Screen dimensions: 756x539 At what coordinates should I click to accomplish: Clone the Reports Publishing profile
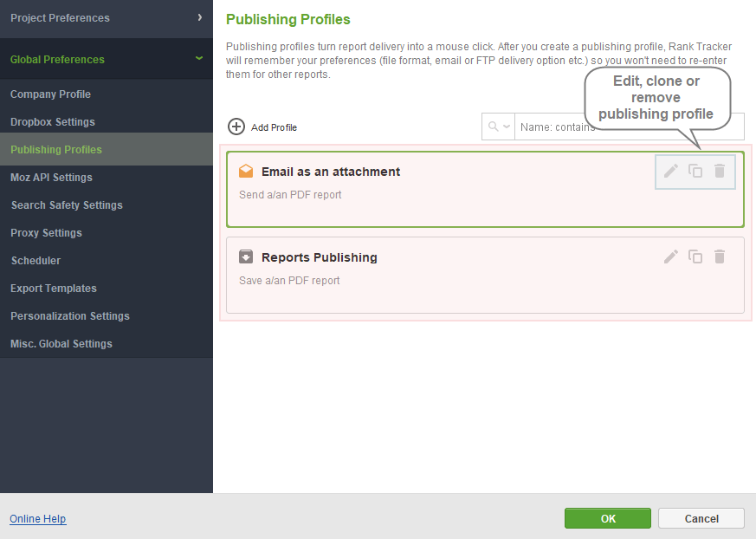point(695,257)
